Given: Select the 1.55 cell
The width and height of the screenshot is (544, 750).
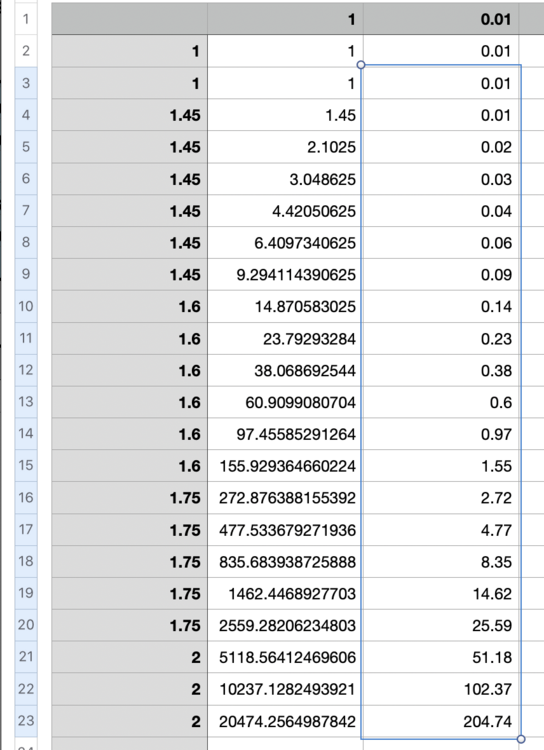Looking at the screenshot, I should (441, 466).
